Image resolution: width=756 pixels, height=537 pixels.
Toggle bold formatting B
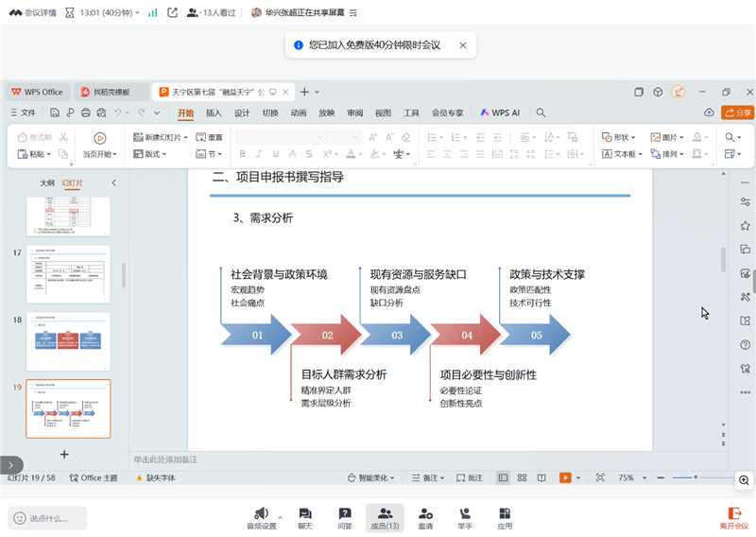tap(243, 154)
